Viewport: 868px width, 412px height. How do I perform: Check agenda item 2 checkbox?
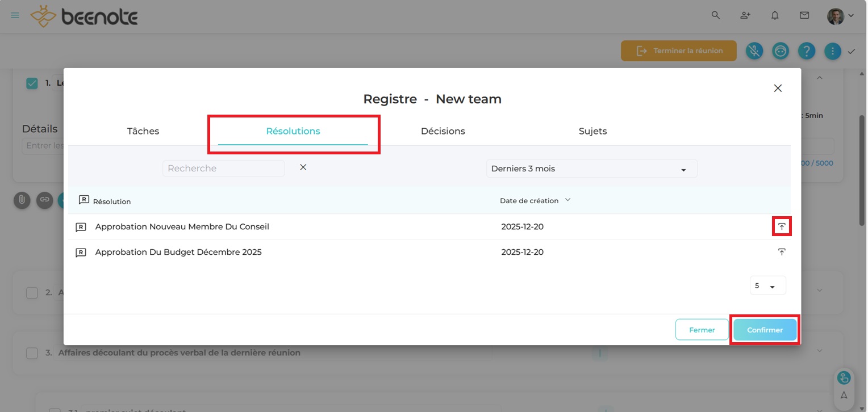click(x=32, y=293)
